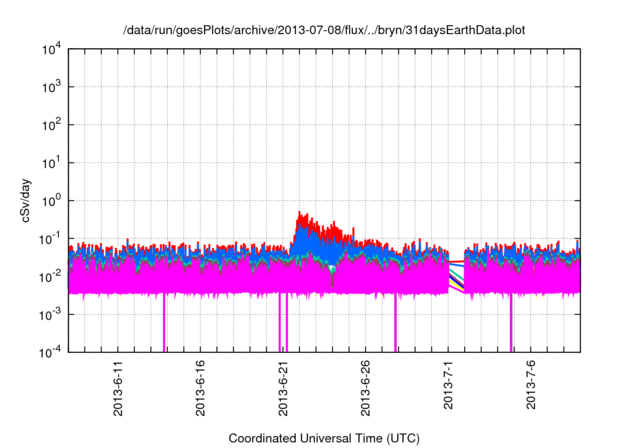Click the 2013-7-6 date label
Viewport: 640px width, 448px height.
[x=531, y=385]
